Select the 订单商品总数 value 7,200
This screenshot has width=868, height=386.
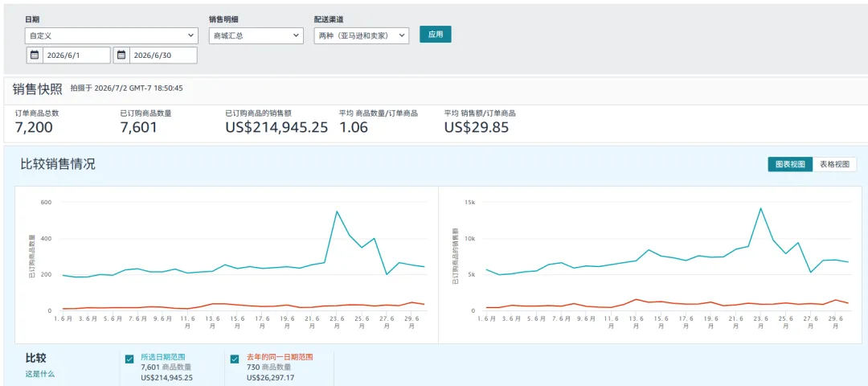34,128
